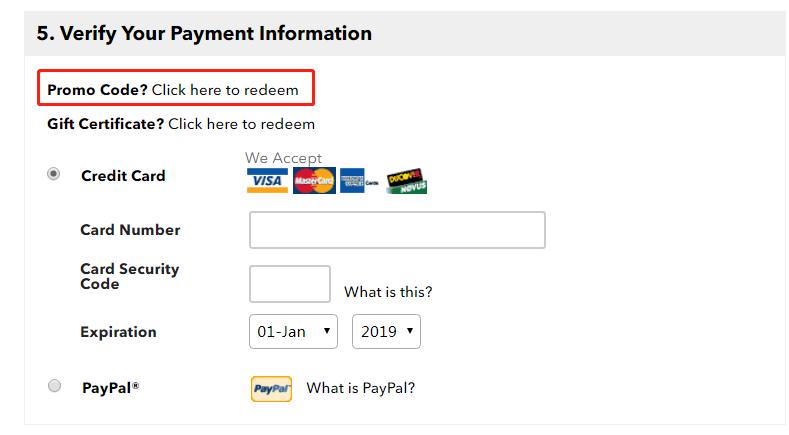The width and height of the screenshot is (789, 435).
Task: Focus the Card Security Code field
Action: (x=290, y=284)
